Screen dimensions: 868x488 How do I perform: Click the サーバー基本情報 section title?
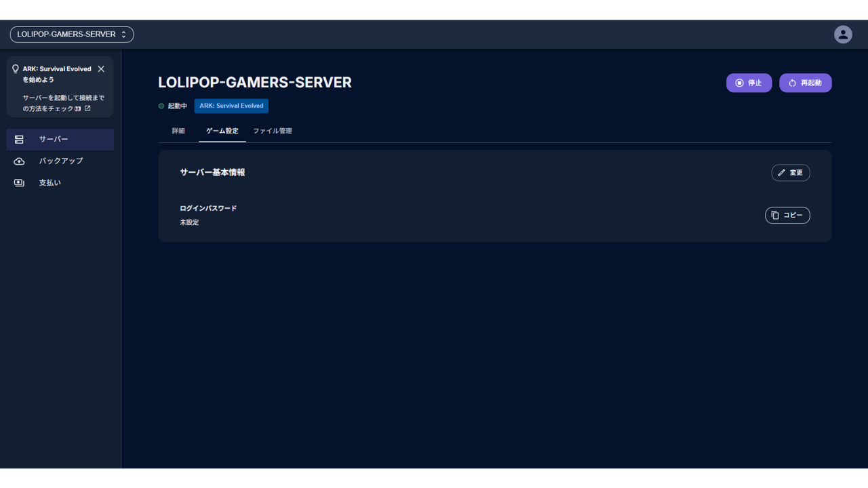(x=212, y=172)
